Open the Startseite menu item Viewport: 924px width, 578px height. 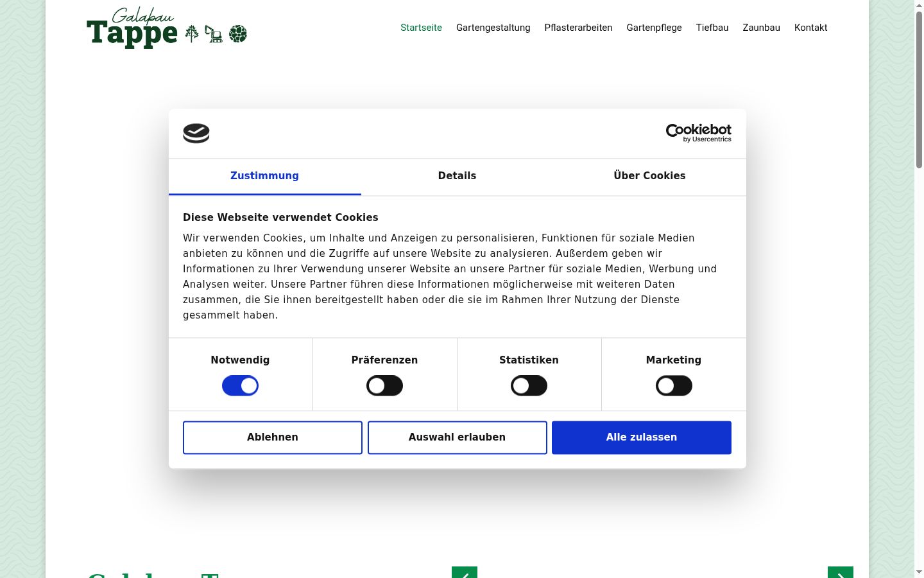421,28
